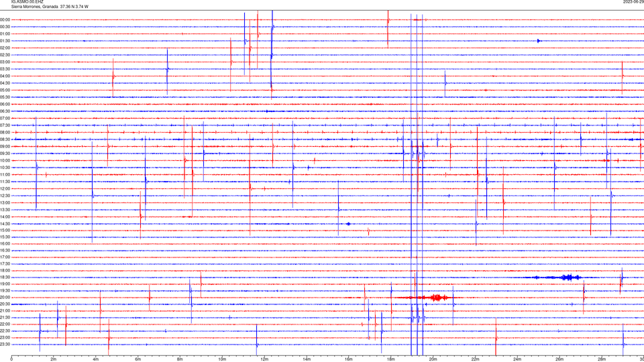The height and width of the screenshot is (362, 644).
Task: Click the 28m tick on bottom axis
Action: [x=602, y=359]
